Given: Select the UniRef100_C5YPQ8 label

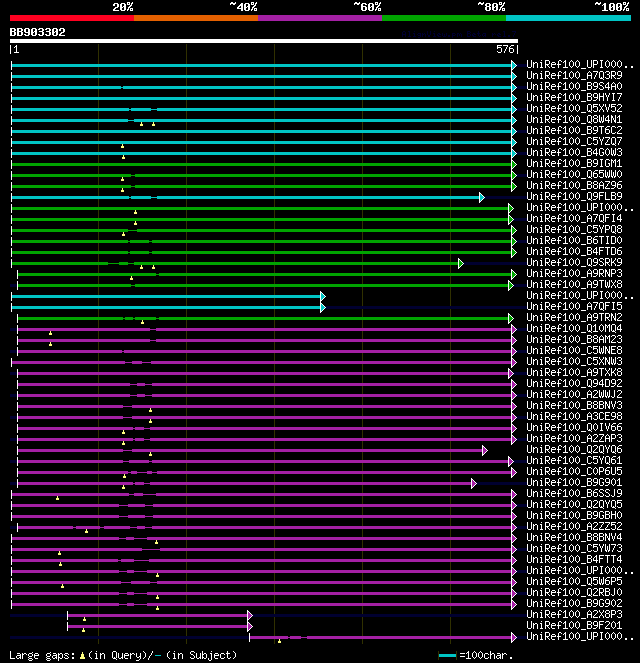Looking at the screenshot, I should point(574,229).
